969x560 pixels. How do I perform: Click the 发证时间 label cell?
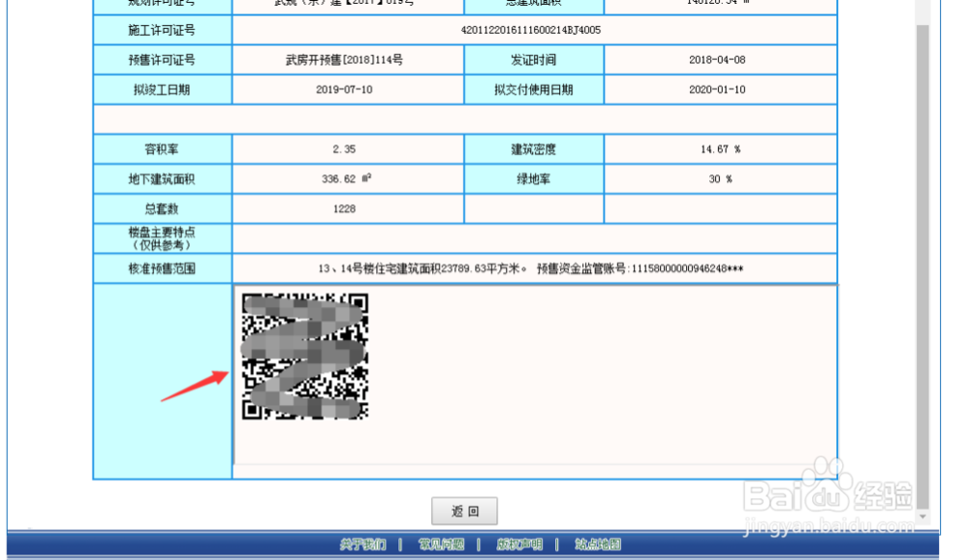click(534, 60)
